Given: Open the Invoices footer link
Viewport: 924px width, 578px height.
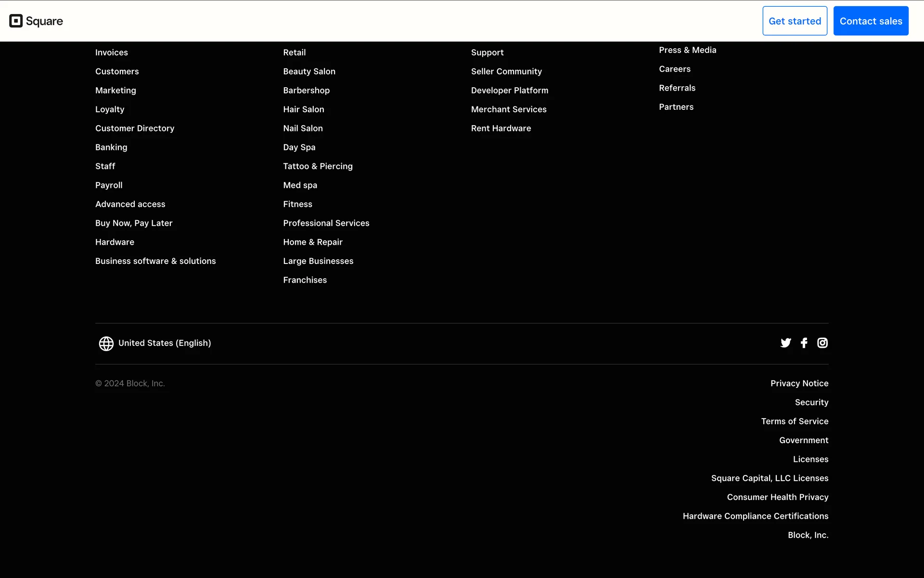Looking at the screenshot, I should click(x=112, y=53).
